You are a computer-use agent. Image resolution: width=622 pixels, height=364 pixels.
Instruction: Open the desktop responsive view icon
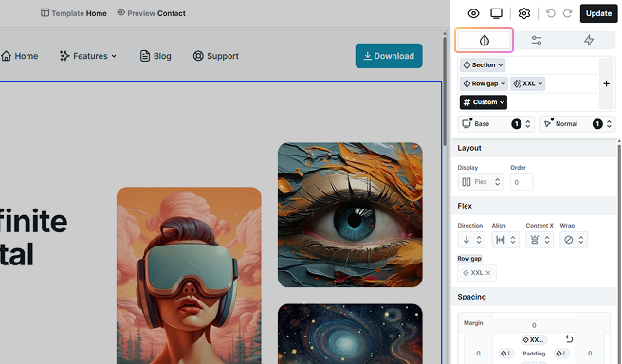(496, 13)
